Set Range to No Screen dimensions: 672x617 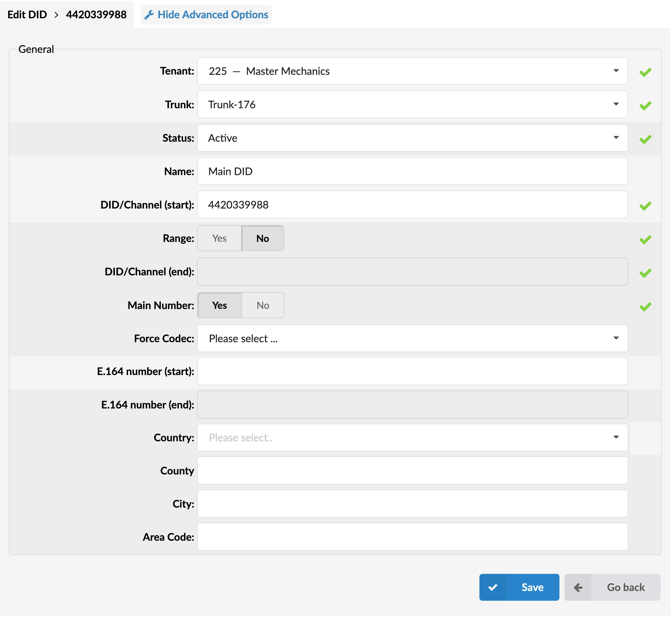[x=263, y=239]
